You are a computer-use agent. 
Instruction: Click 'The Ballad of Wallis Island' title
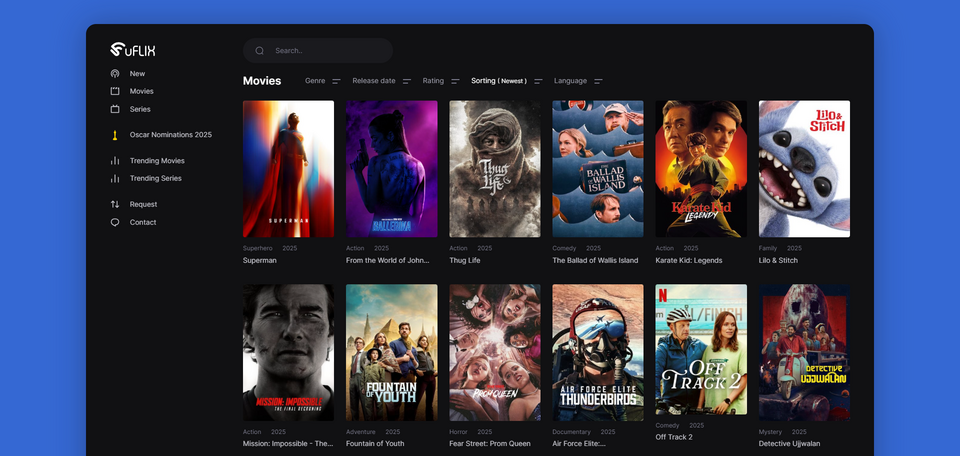[595, 260]
